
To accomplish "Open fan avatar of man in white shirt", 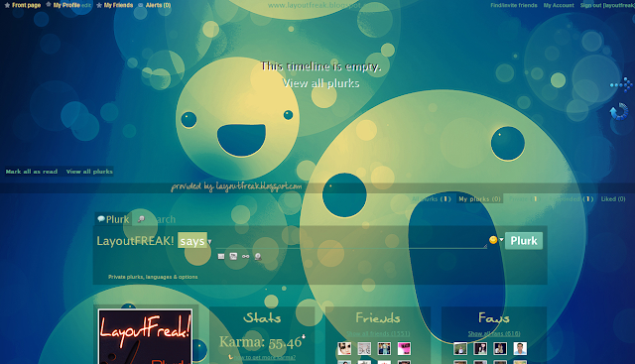I will 520,348.
